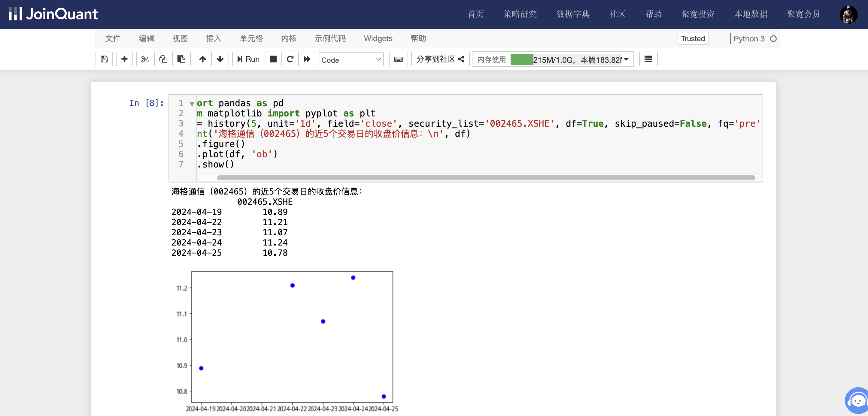Stop kernel with square interrupt icon

273,59
